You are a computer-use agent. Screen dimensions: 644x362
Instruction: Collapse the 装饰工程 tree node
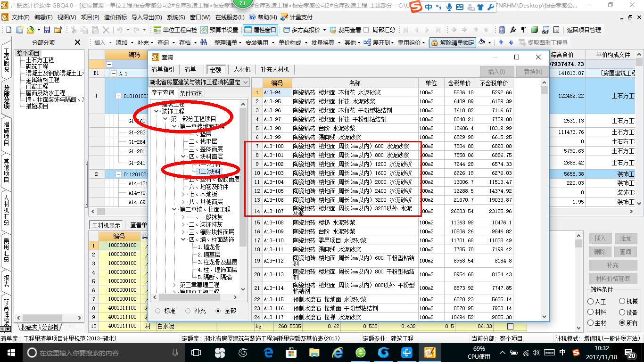click(157, 111)
